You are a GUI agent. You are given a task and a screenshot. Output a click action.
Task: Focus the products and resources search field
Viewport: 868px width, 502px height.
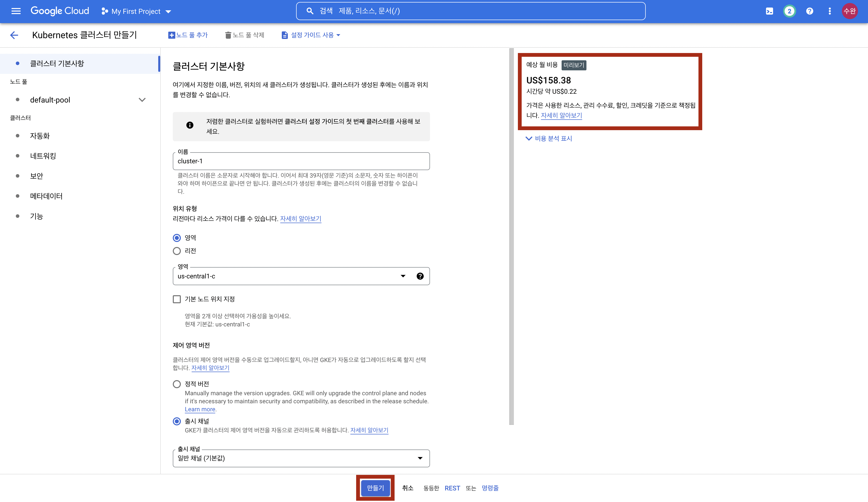470,11
